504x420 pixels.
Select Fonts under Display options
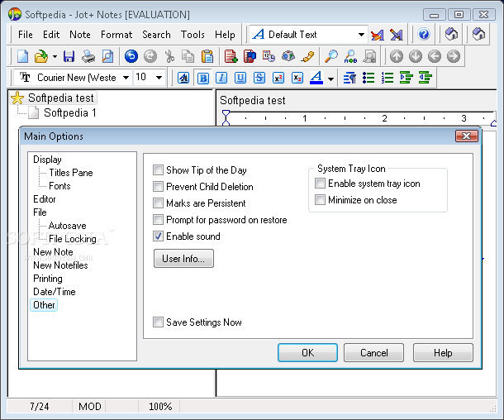[x=59, y=186]
